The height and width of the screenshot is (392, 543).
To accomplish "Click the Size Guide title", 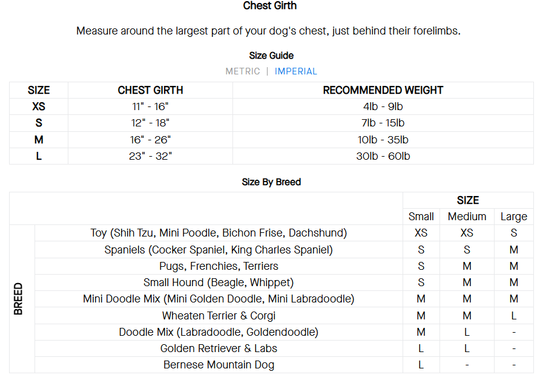I will 271,56.
